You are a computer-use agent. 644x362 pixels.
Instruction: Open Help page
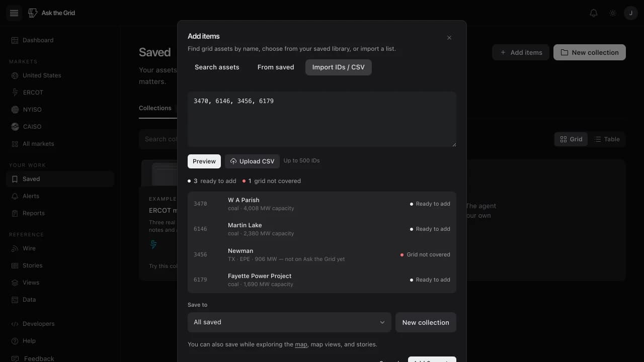(60, 341)
